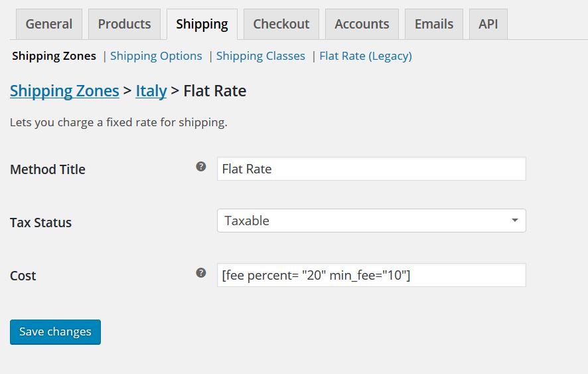The width and height of the screenshot is (588, 374).
Task: Open the API tab
Action: [488, 24]
